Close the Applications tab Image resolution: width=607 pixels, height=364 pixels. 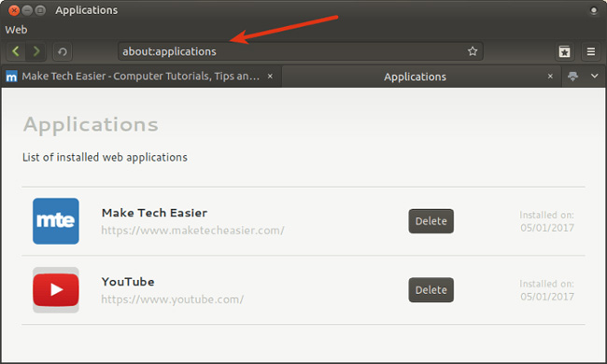pyautogui.click(x=550, y=77)
